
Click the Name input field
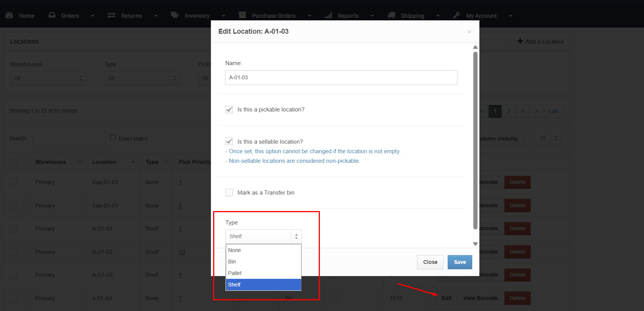tap(341, 77)
